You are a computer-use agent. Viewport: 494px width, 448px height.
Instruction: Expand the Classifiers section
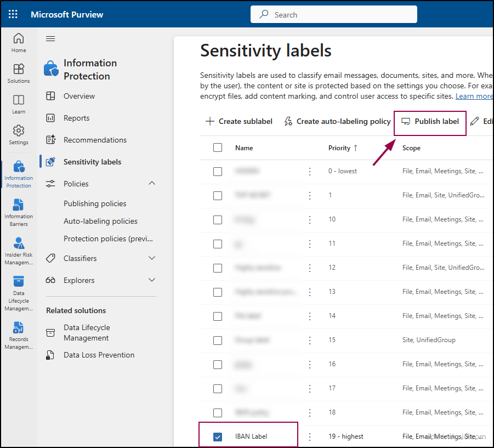152,258
